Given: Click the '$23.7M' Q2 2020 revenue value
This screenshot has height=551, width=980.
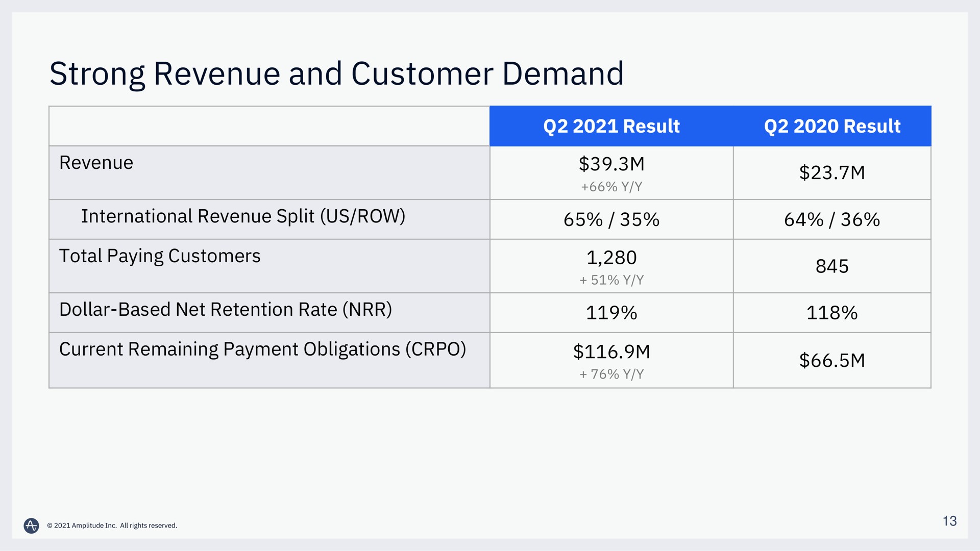Looking at the screenshot, I should click(832, 172).
